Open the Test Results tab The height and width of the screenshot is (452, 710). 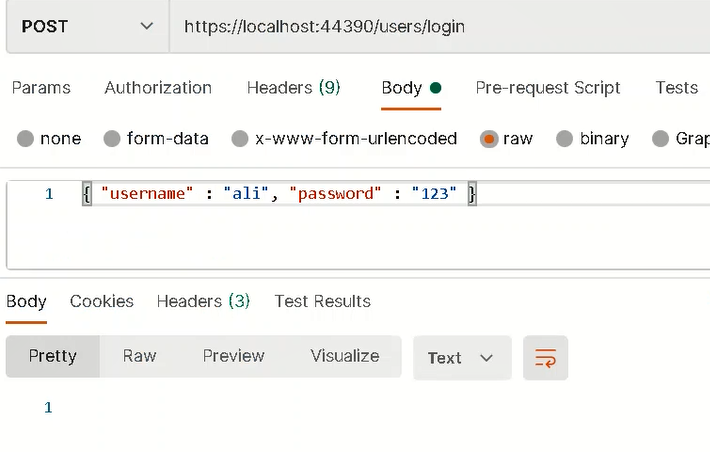coord(322,301)
